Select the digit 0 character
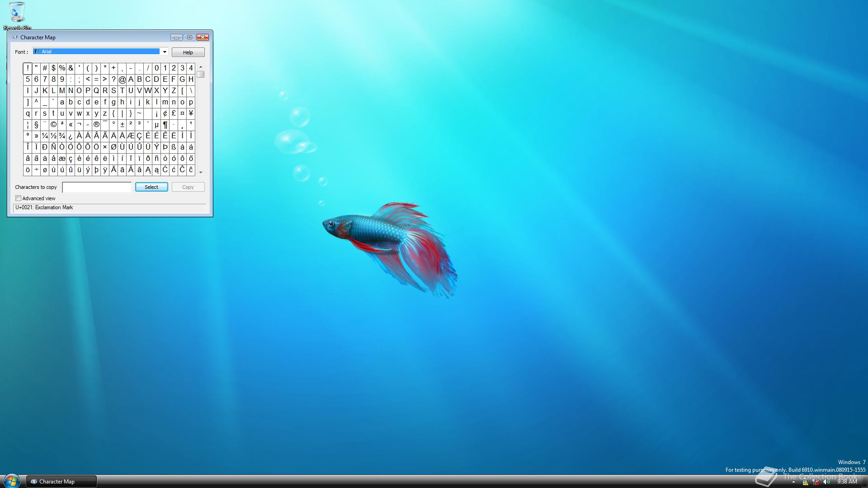 coord(156,68)
